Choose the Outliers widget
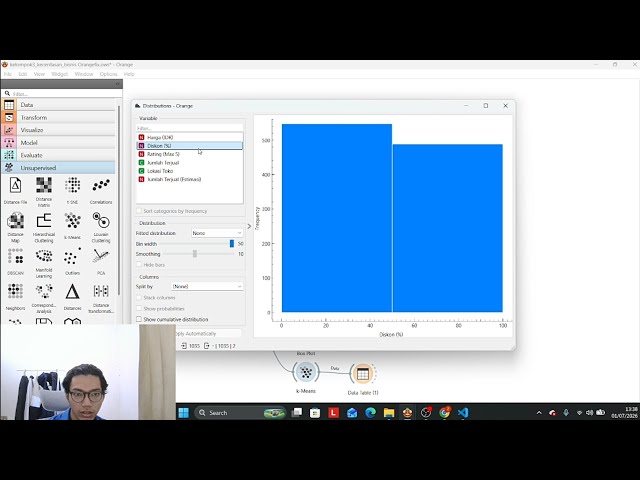Image resolution: width=640 pixels, height=480 pixels. click(72, 261)
